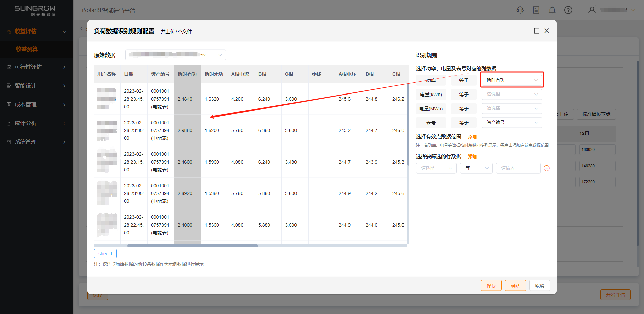The height and width of the screenshot is (314, 644).
Task: Open the document list icon in header
Action: point(536,10)
